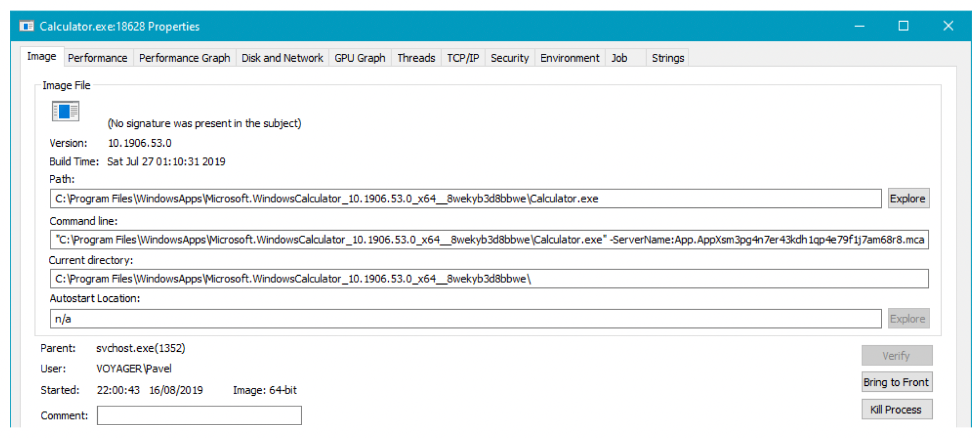Maximize the Properties window
Viewport: 980px width, 438px height.
pyautogui.click(x=903, y=26)
